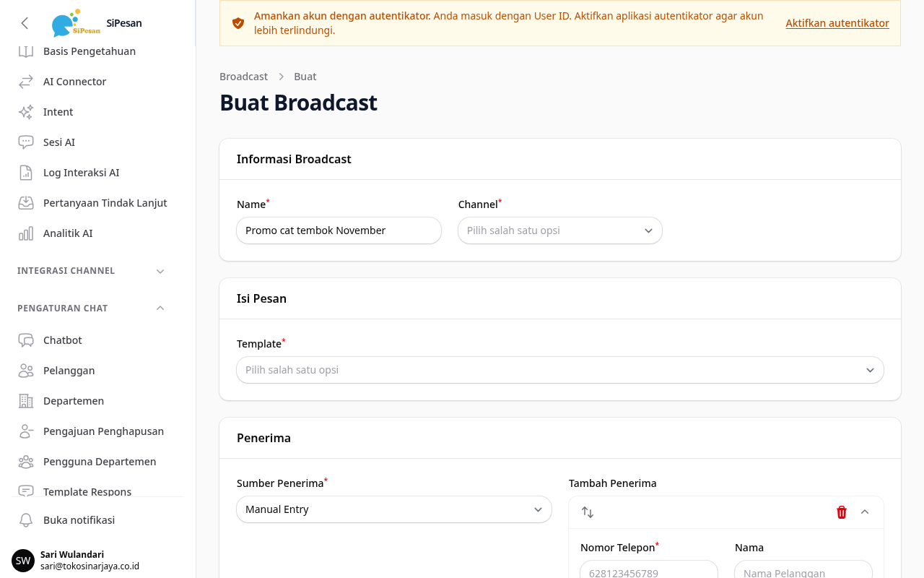Click the SW user avatar

[23, 561]
